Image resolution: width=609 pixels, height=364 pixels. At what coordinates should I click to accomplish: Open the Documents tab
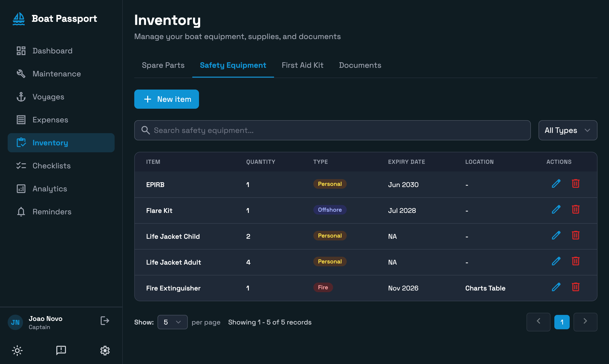click(360, 65)
